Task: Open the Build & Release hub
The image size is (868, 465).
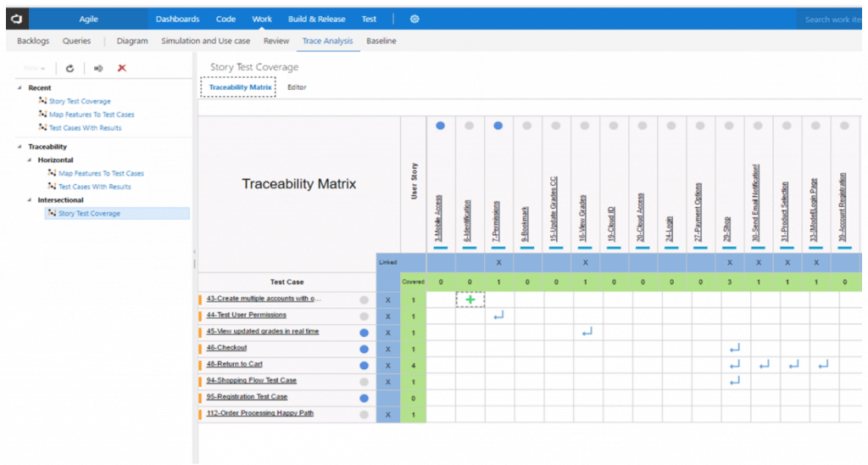Action: point(317,19)
